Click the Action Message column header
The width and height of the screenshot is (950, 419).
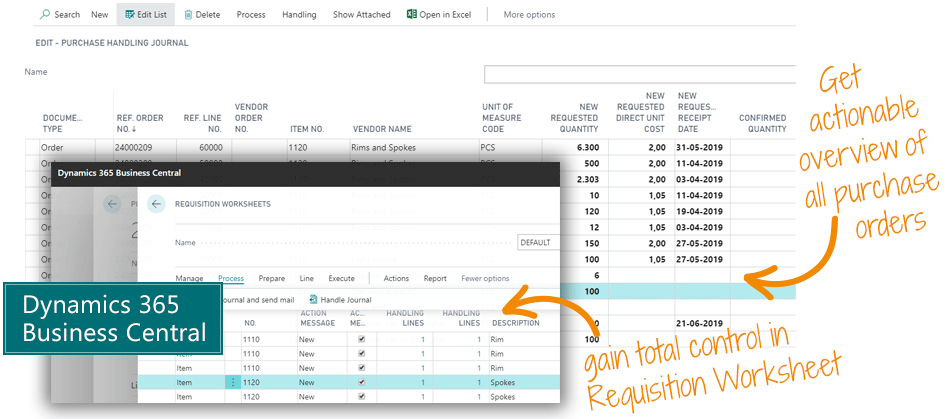[x=317, y=318]
